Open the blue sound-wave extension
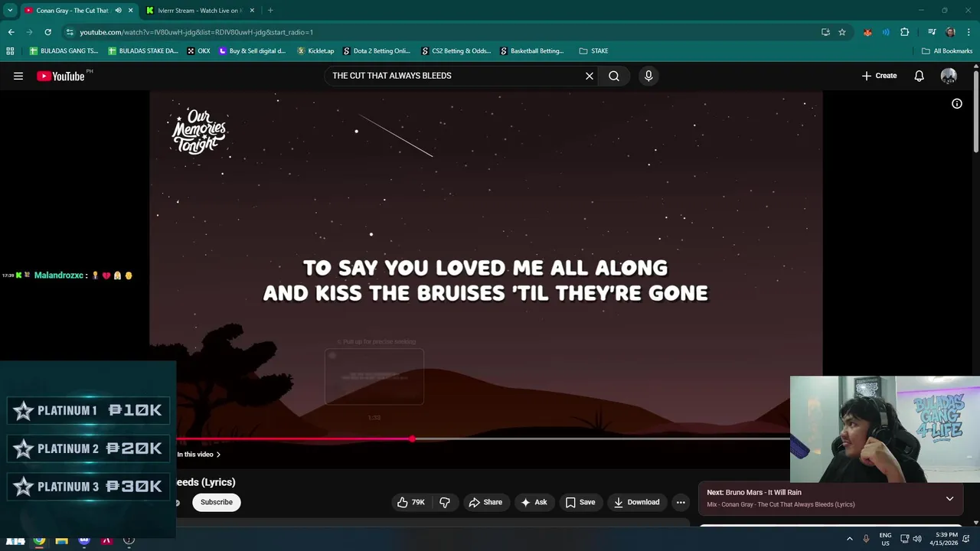Image resolution: width=980 pixels, height=551 pixels. [886, 32]
